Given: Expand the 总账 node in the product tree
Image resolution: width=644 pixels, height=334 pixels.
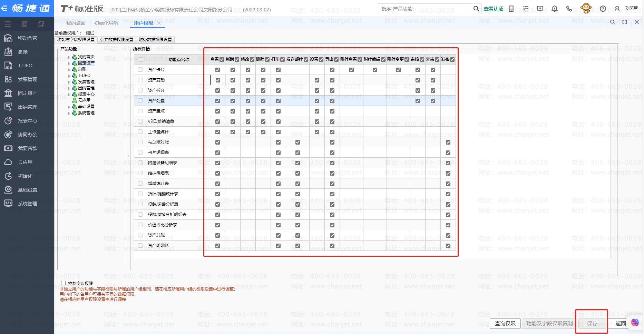Looking at the screenshot, I should coord(69,69).
